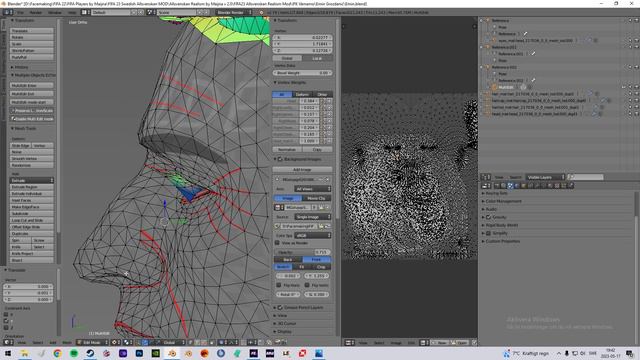640x360 pixels.
Task: Open the Mesh menu in 3D view header
Action: [67, 342]
